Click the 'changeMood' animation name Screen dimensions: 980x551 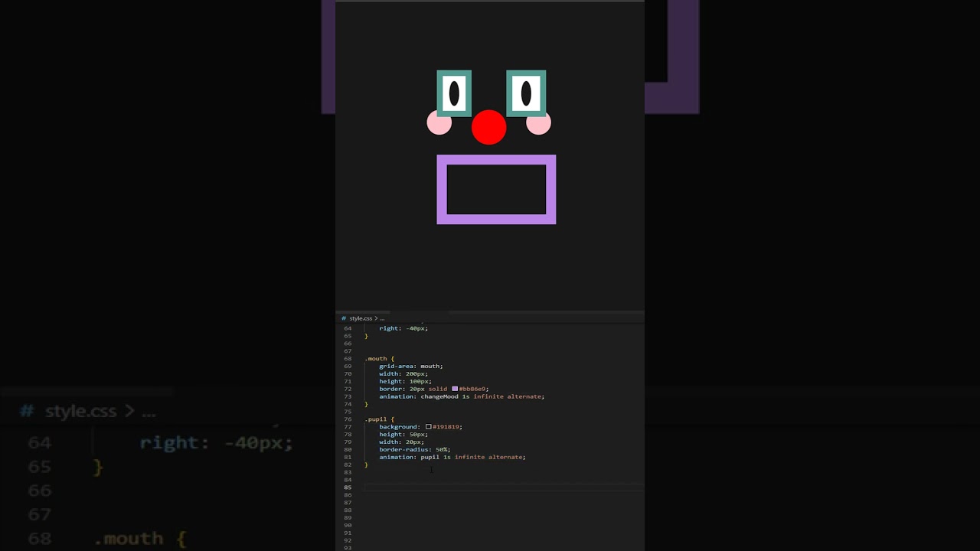(439, 396)
